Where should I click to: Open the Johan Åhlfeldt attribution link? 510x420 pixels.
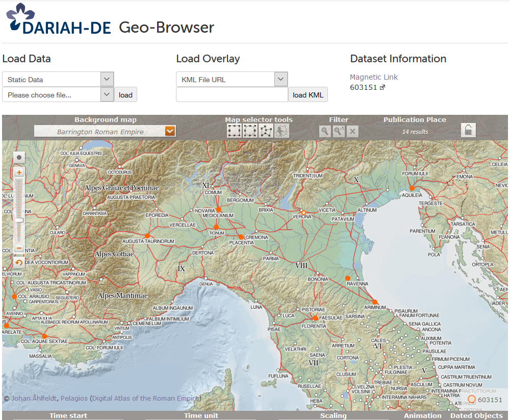tap(35, 398)
